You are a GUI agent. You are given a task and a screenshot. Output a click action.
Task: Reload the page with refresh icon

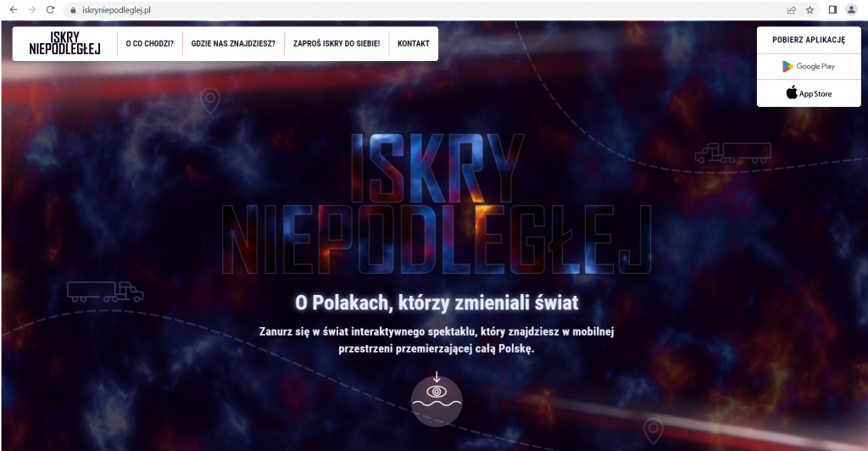50,10
